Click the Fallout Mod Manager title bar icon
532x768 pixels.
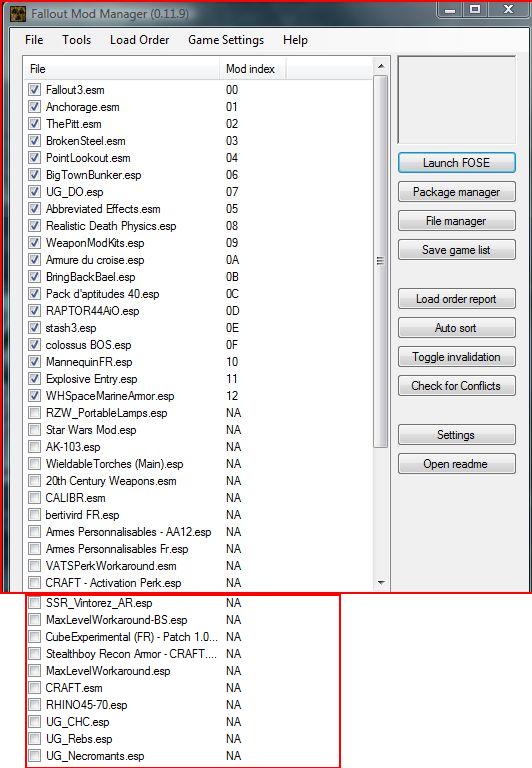(18, 13)
